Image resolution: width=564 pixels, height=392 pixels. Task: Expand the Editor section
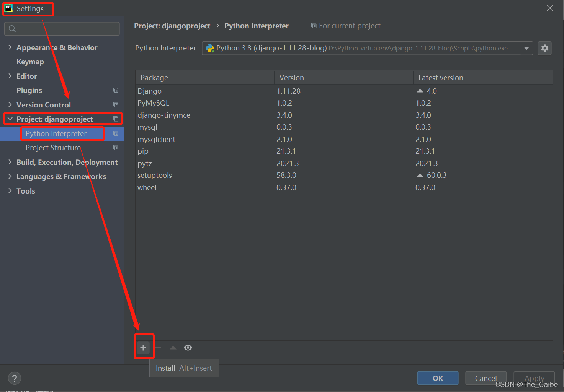10,76
